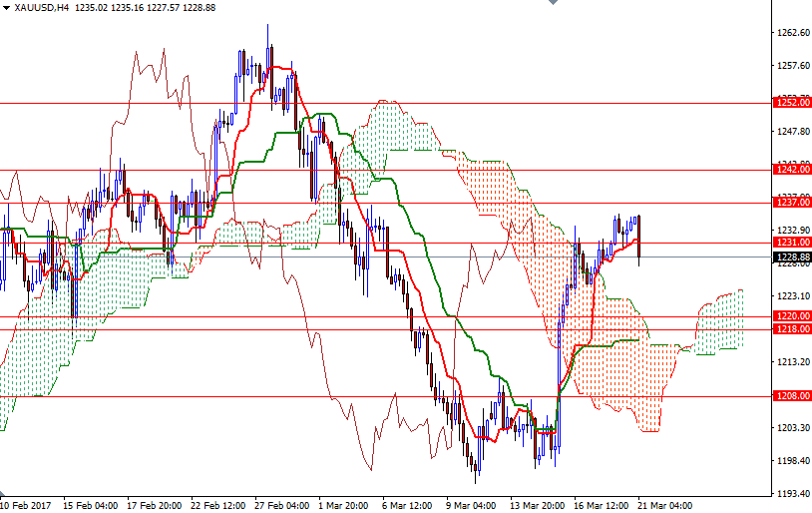The image size is (812, 513).
Task: Click the scroll marker triangle at bottom-left corner
Action: click(x=3, y=494)
